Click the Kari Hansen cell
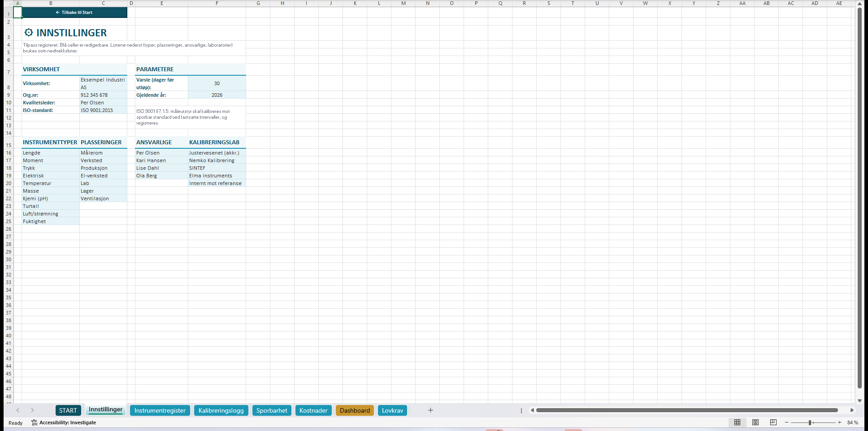This screenshot has height=431, width=868. point(161,160)
